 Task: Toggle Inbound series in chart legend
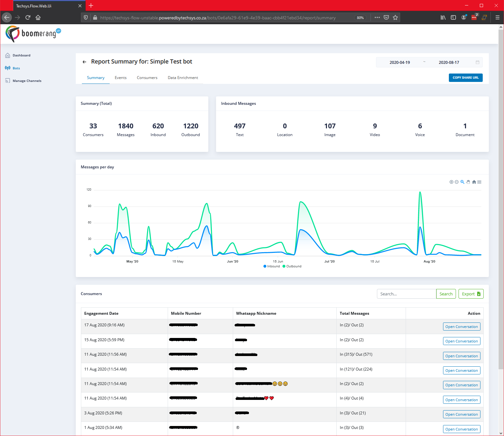pos(272,266)
